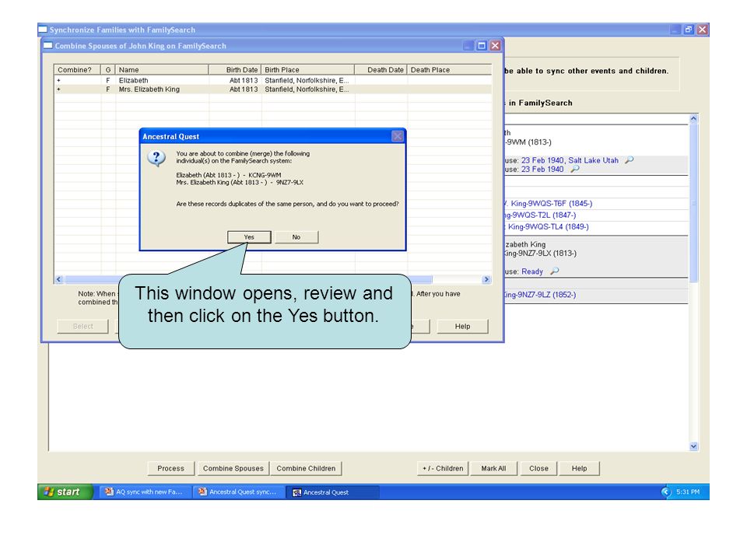Image resolution: width=747 pixels, height=560 pixels.
Task: Close the Ancestral Quest confirmation dialog
Action: click(398, 136)
